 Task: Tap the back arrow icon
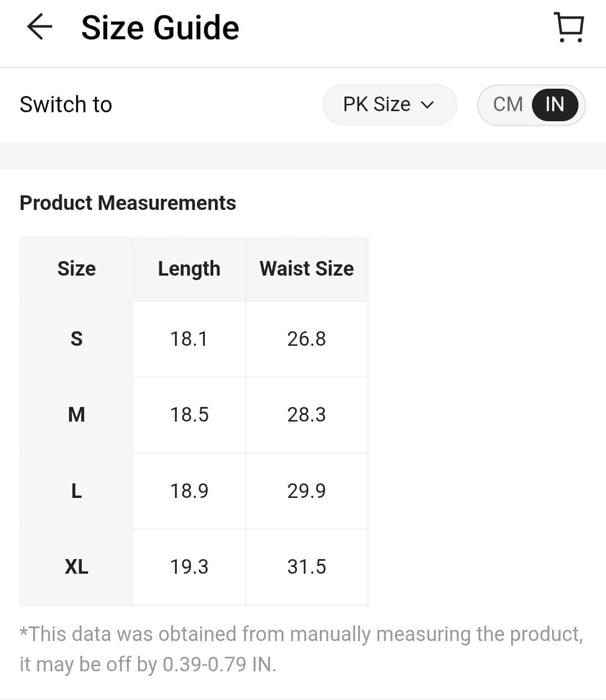point(39,27)
